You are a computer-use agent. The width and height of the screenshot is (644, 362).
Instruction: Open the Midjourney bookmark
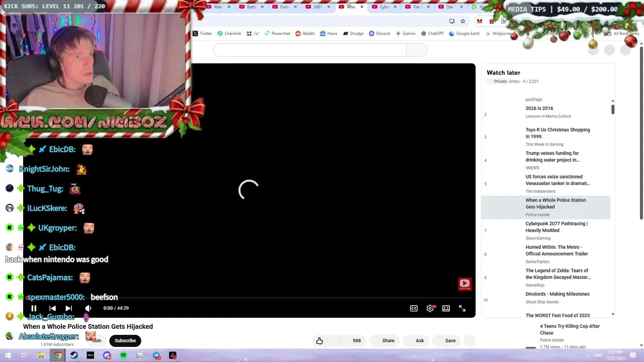[x=498, y=34]
